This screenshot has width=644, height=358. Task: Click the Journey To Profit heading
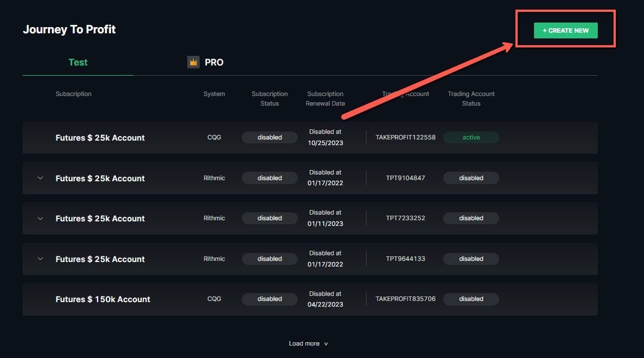point(69,29)
